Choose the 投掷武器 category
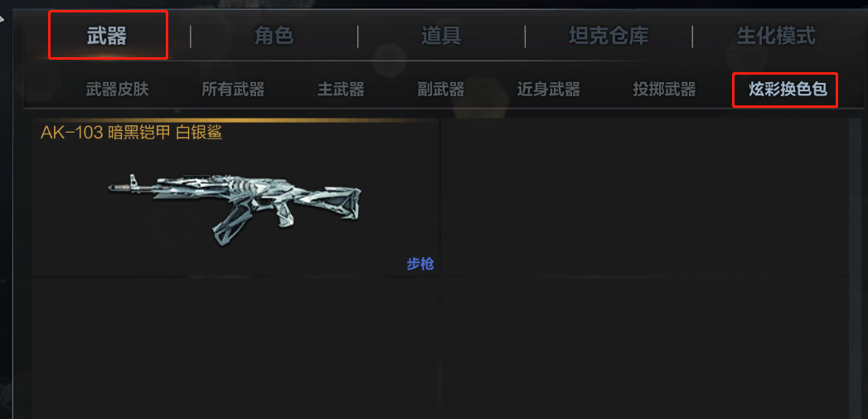Screen dimensions: 868x419 [x=664, y=90]
